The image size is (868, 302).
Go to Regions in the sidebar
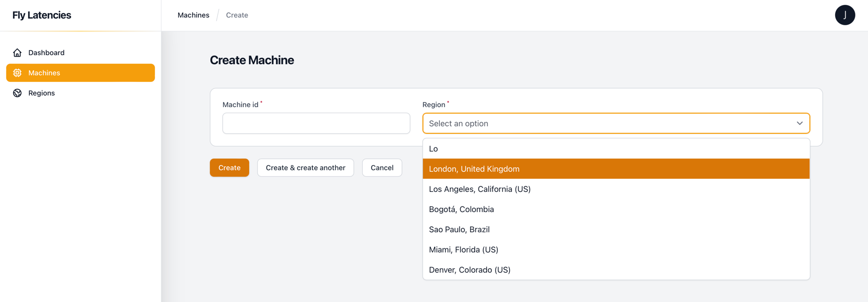41,93
